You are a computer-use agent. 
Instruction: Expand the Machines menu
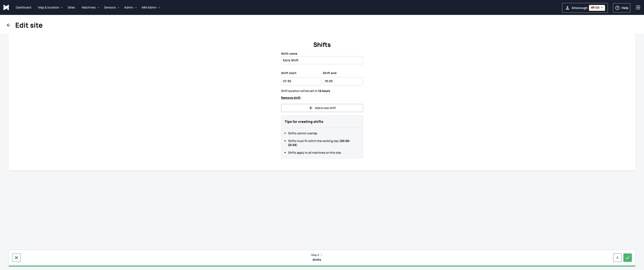click(90, 7)
